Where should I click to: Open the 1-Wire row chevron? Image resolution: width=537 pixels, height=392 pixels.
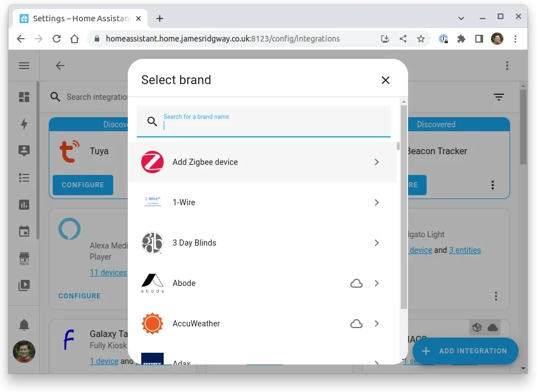coord(376,202)
